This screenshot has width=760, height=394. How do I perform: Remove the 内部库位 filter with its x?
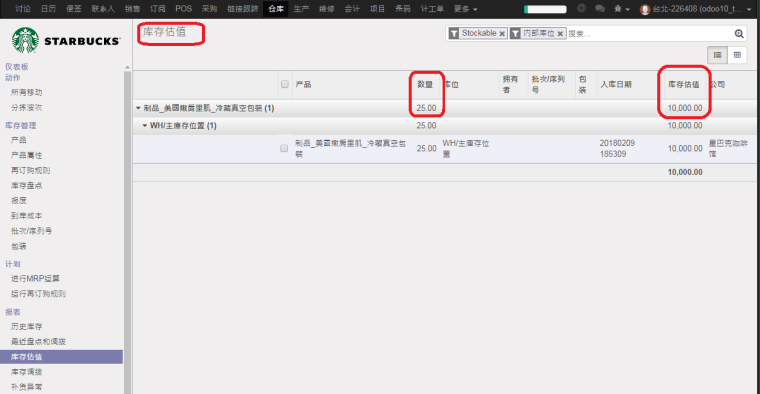pos(560,33)
